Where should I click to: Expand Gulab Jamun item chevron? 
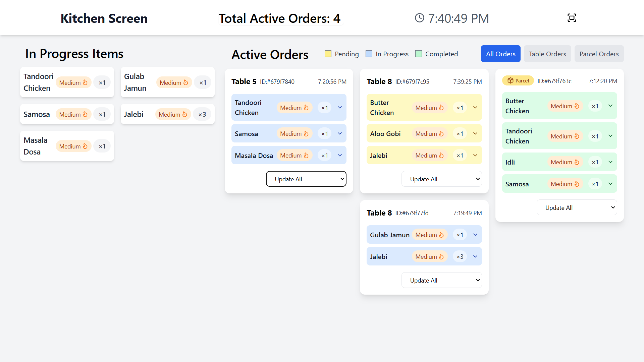[475, 235]
